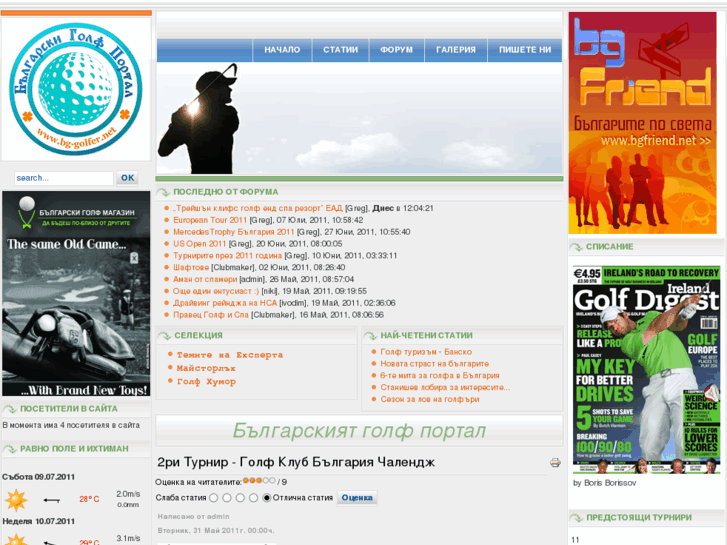Select the second rating radio button
727x545 pixels.
coord(227,498)
